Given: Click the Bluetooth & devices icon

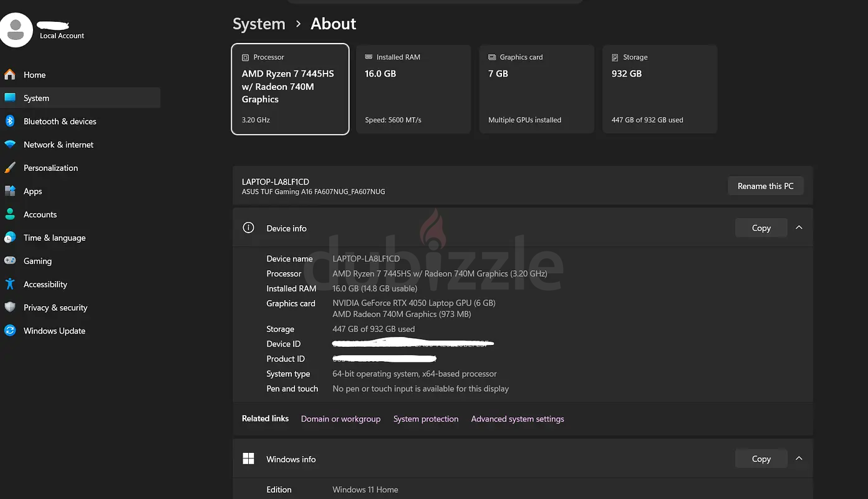Looking at the screenshot, I should (10, 121).
